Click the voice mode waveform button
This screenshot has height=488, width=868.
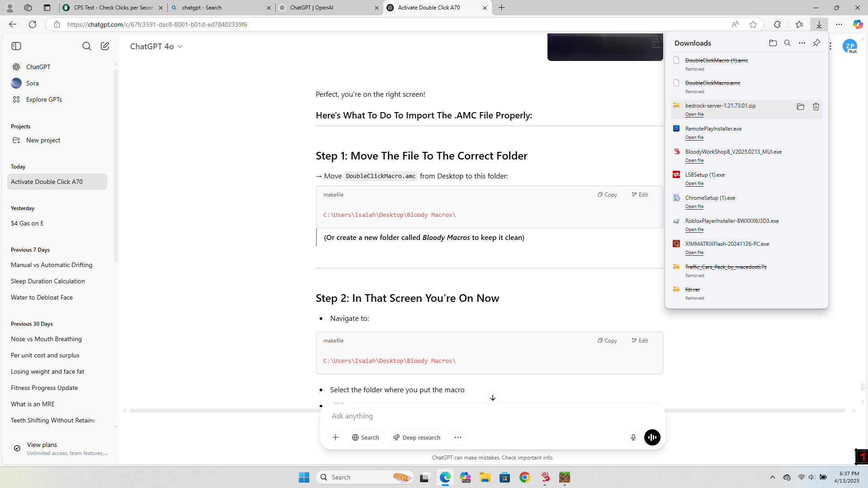click(652, 437)
